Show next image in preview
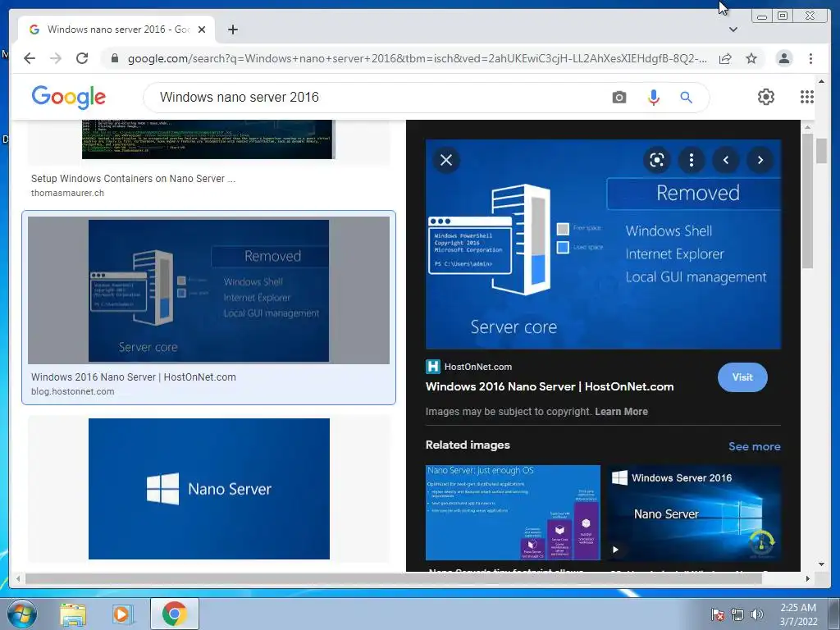 tap(760, 160)
